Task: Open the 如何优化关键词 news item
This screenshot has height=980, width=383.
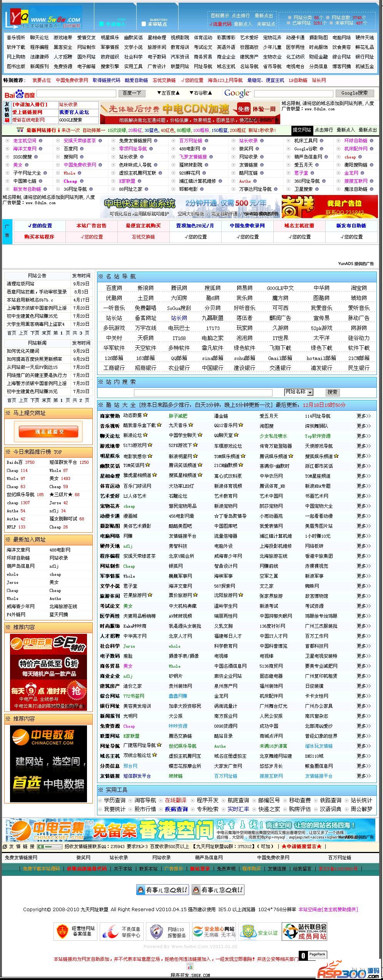Action: tap(23, 351)
